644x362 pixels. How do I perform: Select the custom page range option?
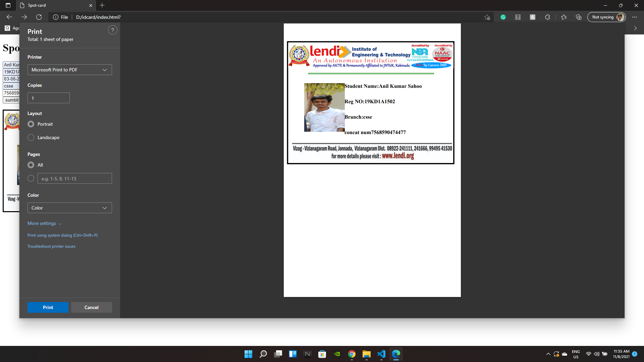coord(31,178)
